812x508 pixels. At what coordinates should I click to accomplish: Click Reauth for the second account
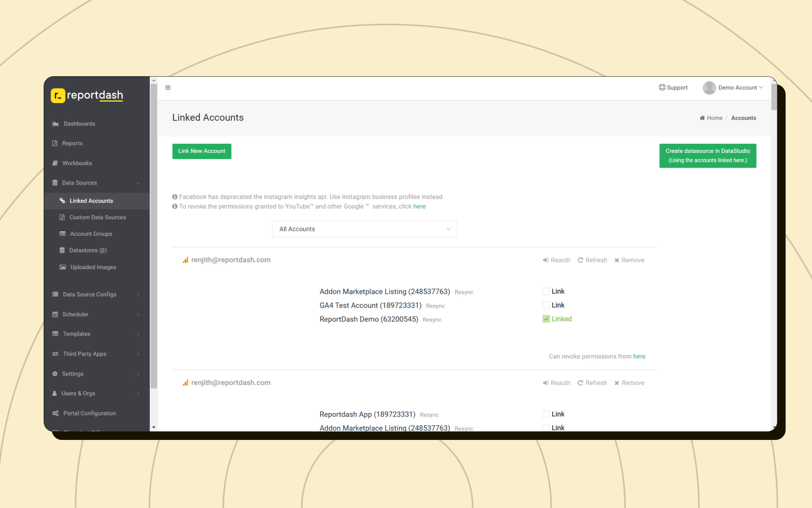pos(557,383)
